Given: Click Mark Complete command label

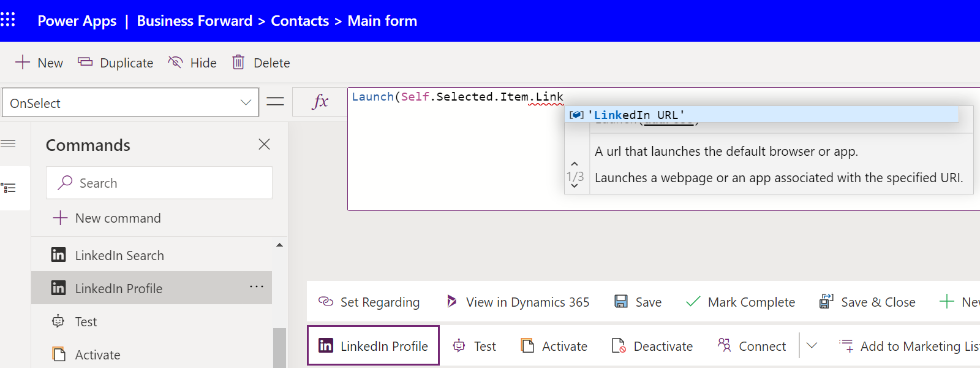Looking at the screenshot, I should pos(751,302).
